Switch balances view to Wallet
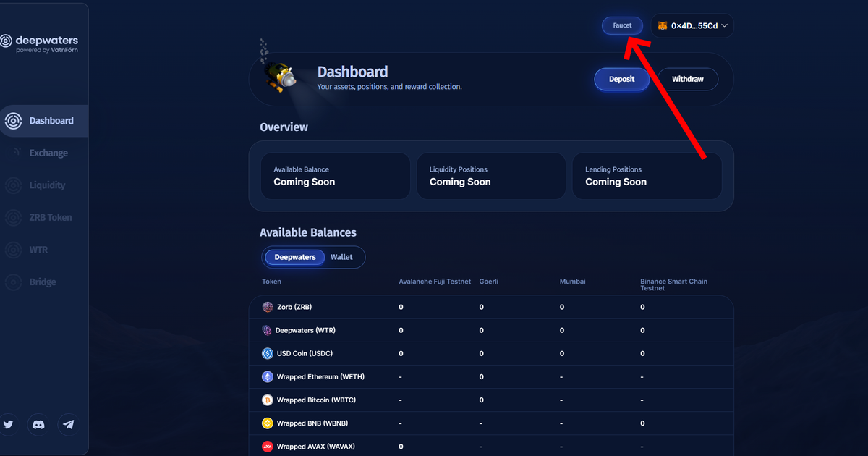Image resolution: width=868 pixels, height=456 pixels. click(341, 257)
